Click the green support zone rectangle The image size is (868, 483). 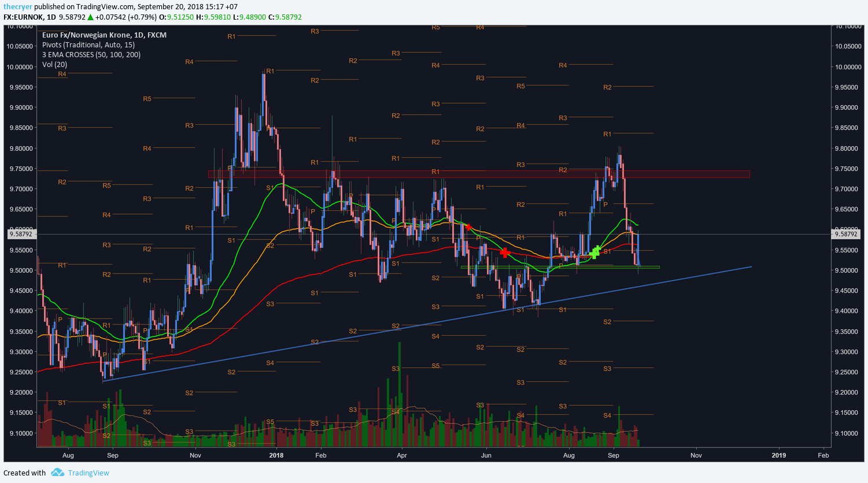(560, 267)
